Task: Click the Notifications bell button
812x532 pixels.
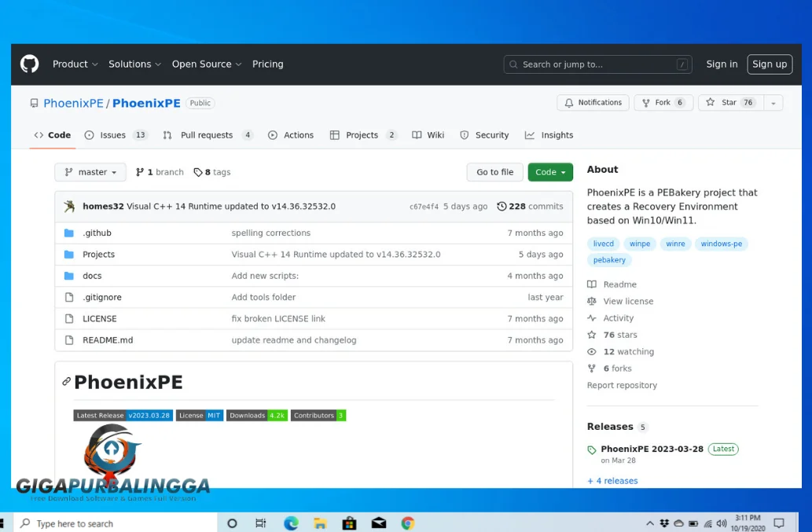Action: [593, 102]
